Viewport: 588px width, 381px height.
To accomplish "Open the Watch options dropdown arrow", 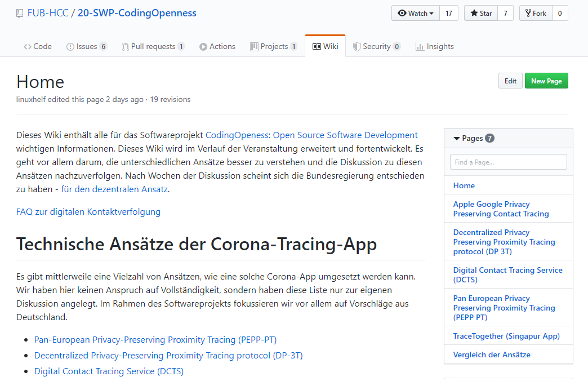I will pos(431,12).
